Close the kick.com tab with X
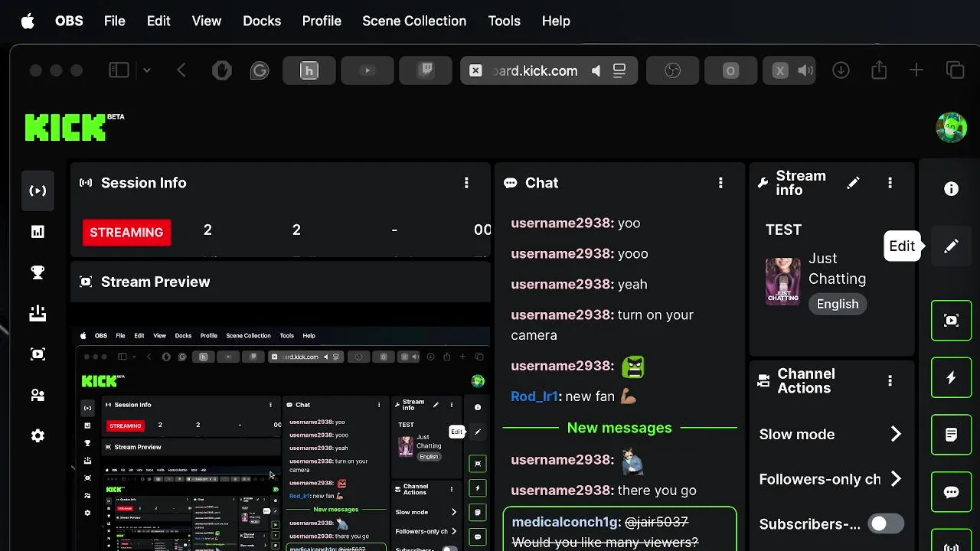Image resolution: width=980 pixels, height=551 pixels. 475,70
